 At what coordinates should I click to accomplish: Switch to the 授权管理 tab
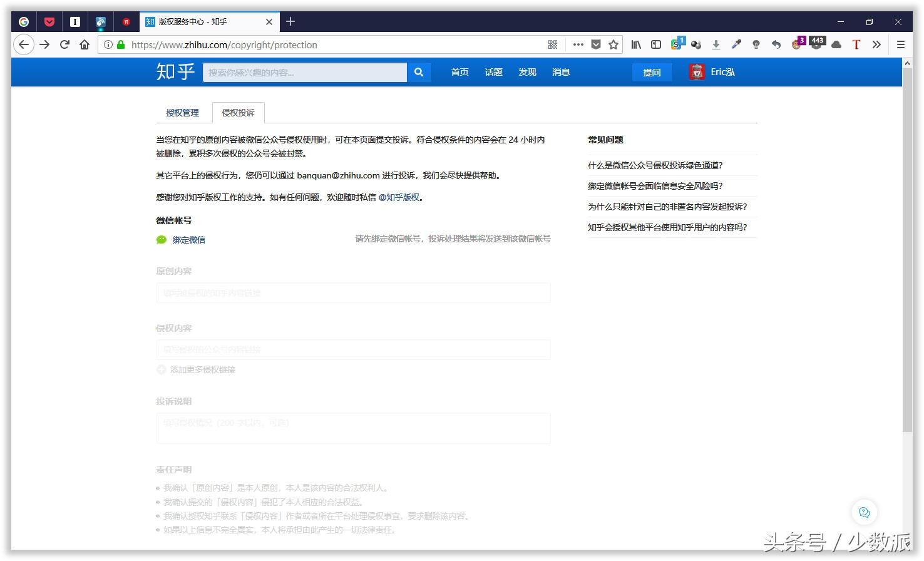182,113
